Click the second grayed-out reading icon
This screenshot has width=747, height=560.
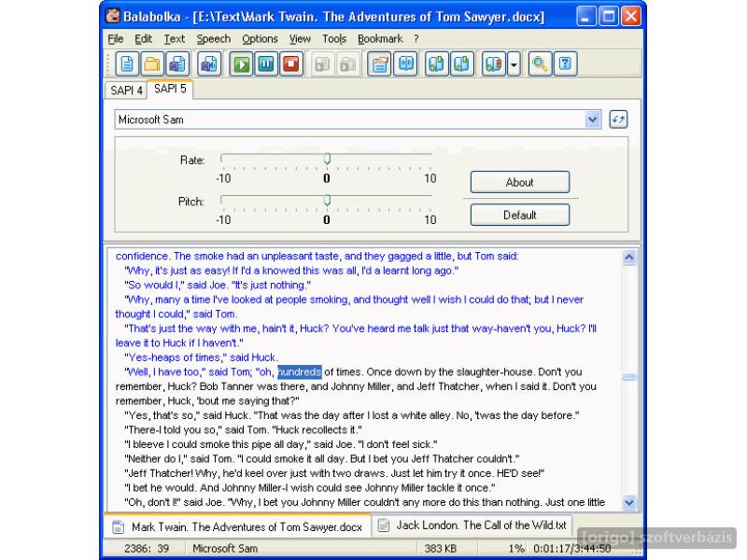[347, 63]
